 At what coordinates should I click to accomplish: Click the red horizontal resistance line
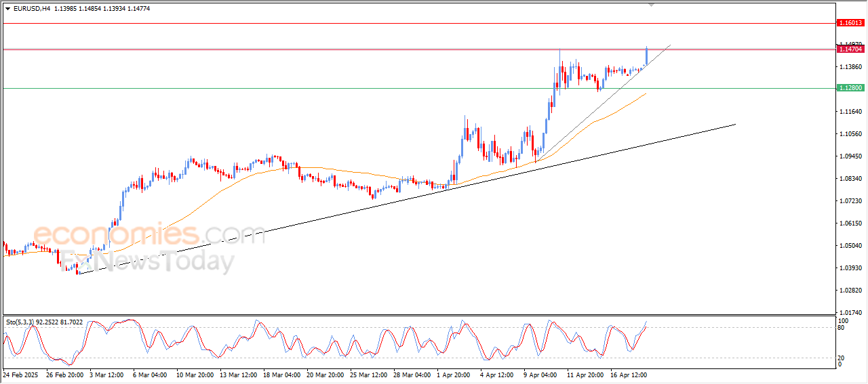[418, 23]
